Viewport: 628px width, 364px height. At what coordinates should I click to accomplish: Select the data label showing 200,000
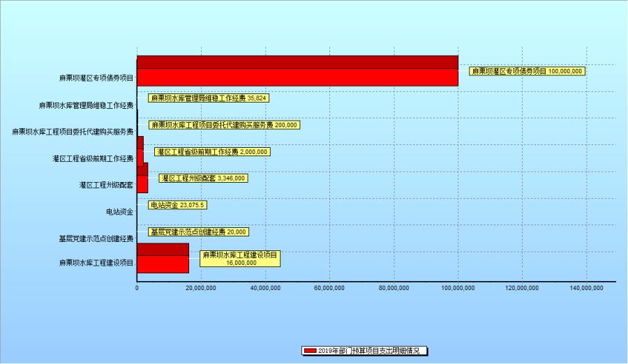pos(224,125)
